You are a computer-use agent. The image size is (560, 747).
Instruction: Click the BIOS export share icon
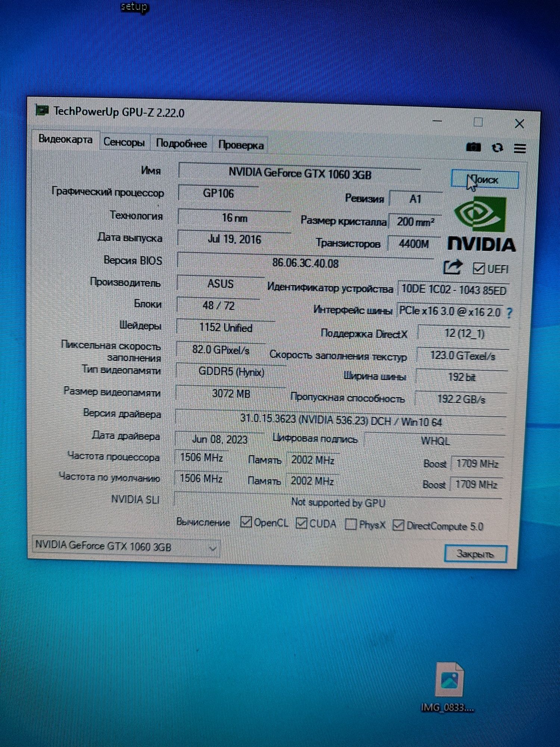(452, 267)
